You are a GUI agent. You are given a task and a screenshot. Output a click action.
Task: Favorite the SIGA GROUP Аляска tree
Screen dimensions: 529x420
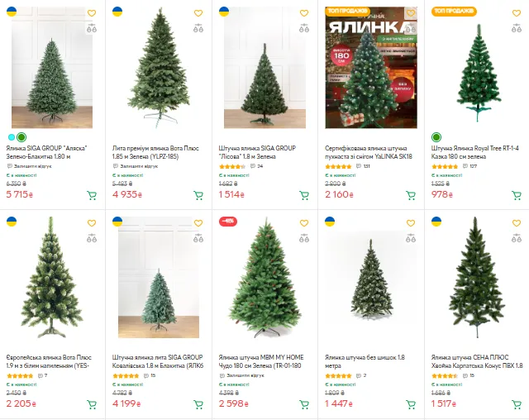(x=92, y=13)
